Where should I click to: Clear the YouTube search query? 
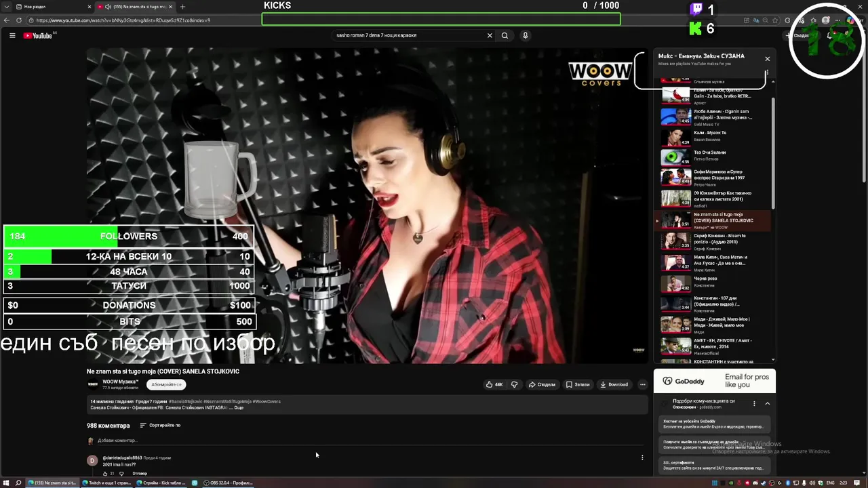(490, 35)
